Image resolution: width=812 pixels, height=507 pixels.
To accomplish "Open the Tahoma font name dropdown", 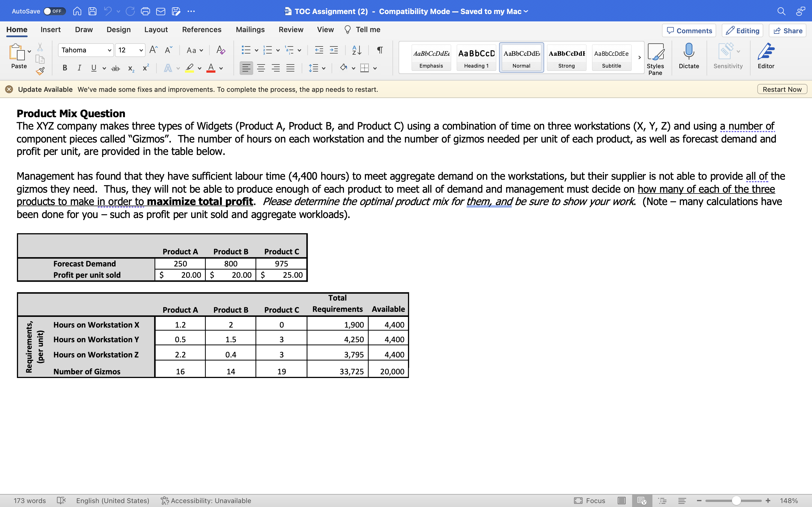I will point(109,50).
